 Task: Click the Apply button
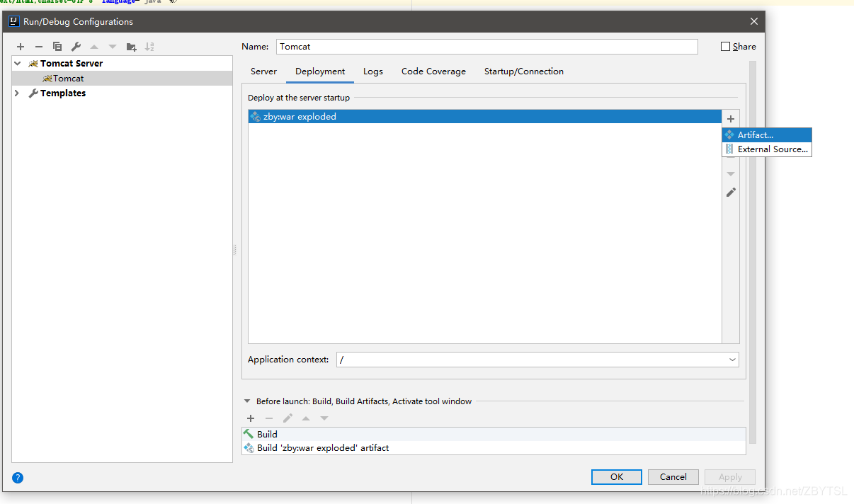(x=730, y=477)
